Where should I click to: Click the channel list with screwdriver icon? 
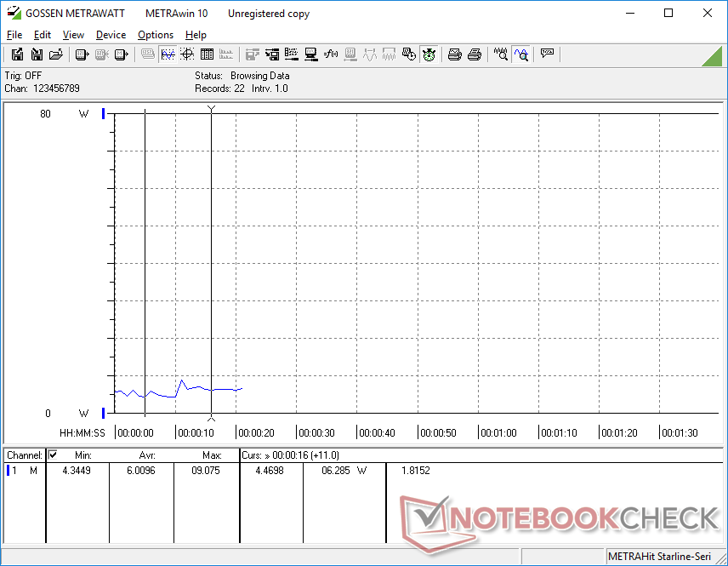coord(292,54)
